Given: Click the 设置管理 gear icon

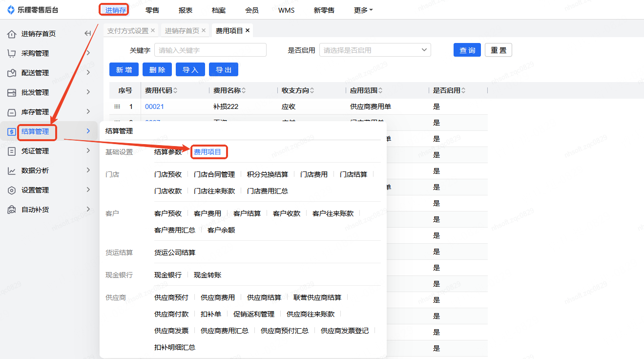Looking at the screenshot, I should tap(12, 190).
